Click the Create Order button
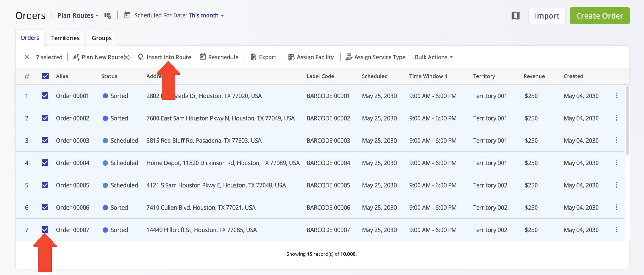644x275 pixels. 600,16
